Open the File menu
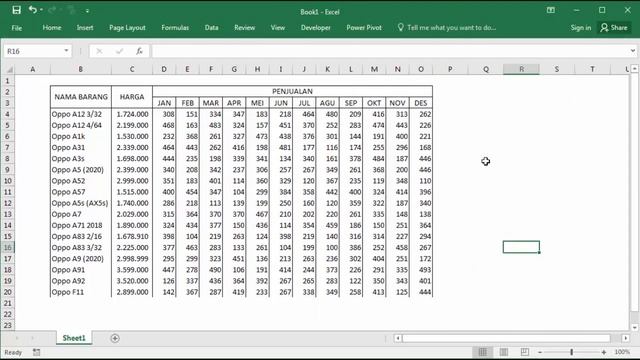Image resolution: width=640 pixels, height=360 pixels. (x=17, y=28)
